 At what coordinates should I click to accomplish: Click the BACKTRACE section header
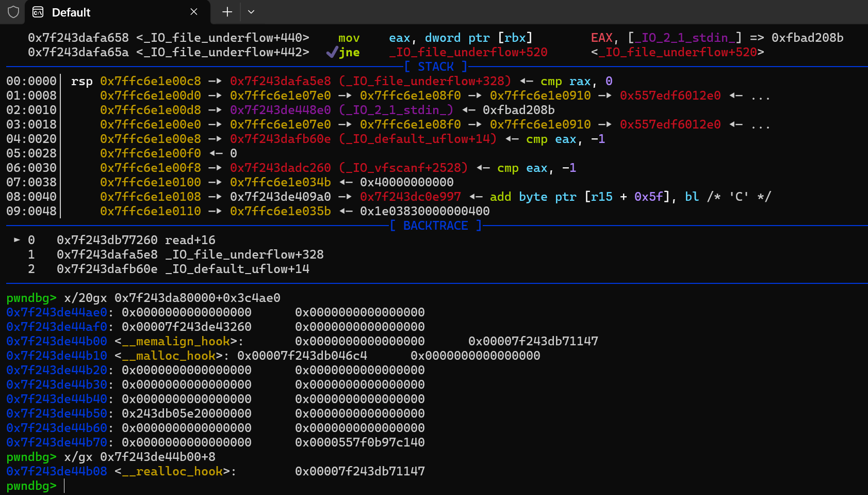tap(436, 226)
